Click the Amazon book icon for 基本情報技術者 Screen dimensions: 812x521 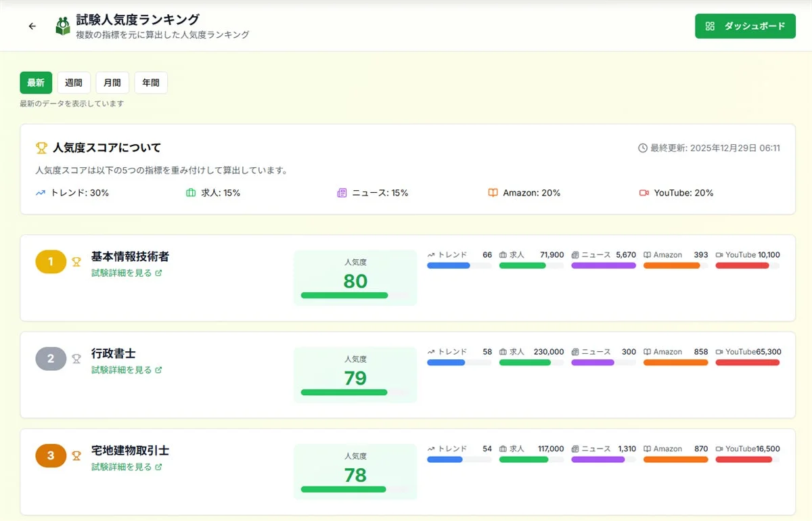tap(646, 255)
